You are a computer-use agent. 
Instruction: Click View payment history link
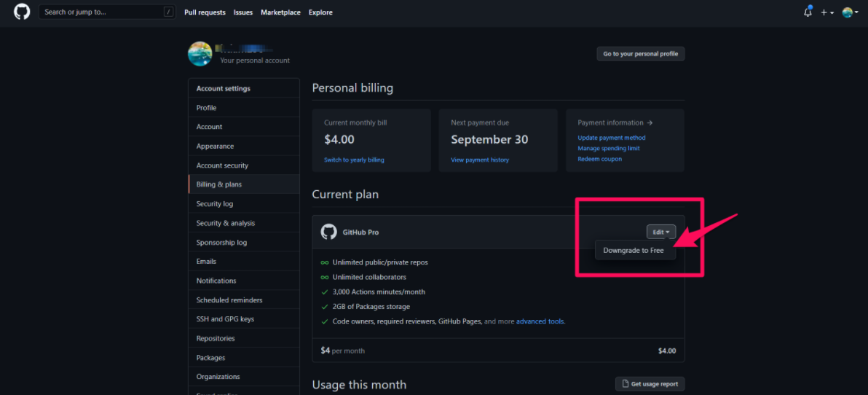pyautogui.click(x=480, y=160)
